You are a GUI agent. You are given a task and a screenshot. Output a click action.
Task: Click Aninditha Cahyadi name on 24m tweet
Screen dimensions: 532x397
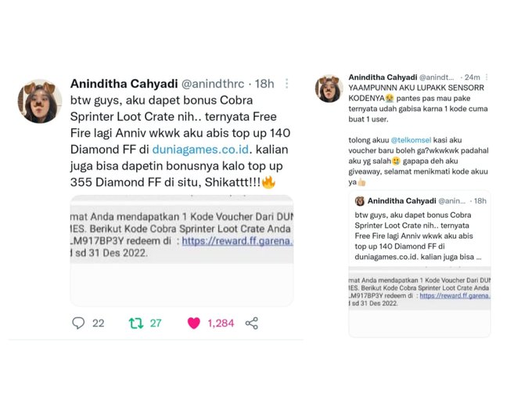(383, 77)
